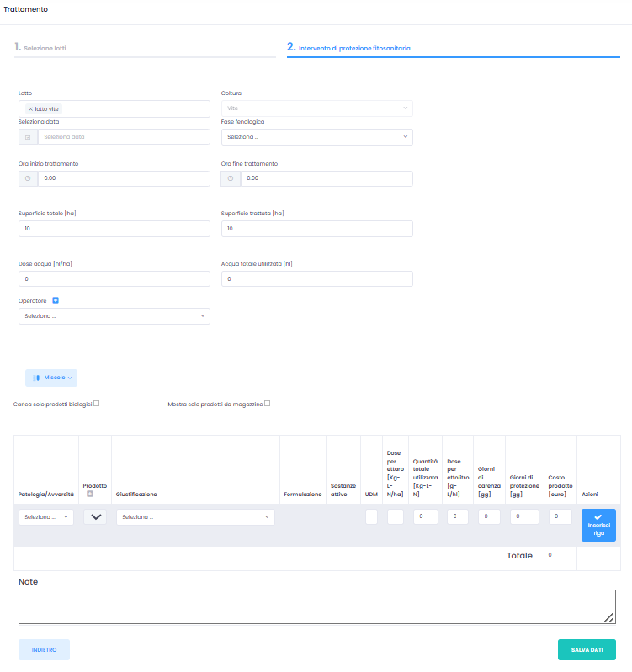The width and height of the screenshot is (632, 672).
Task: Open the Fase fenologica dropdown
Action: click(316, 136)
